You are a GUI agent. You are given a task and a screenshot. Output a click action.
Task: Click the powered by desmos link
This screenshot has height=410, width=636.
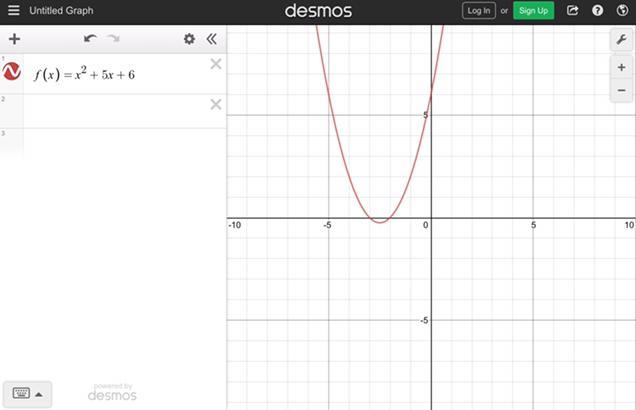click(x=112, y=392)
